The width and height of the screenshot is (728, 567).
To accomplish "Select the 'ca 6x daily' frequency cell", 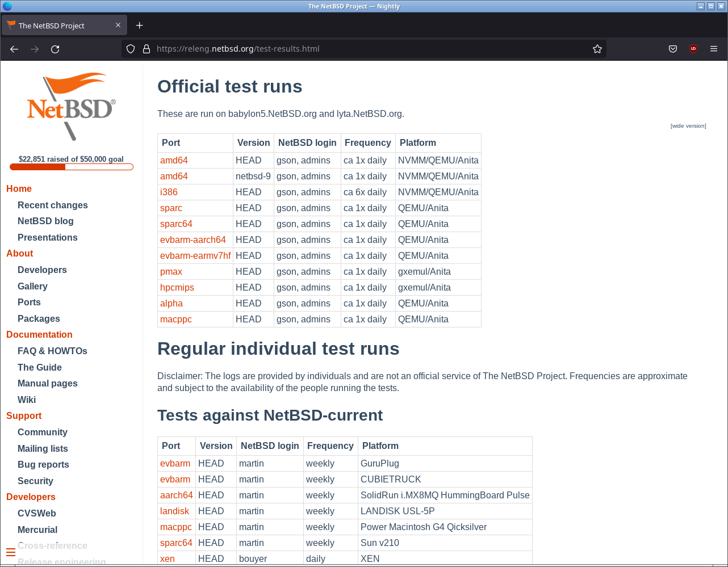I will pyautogui.click(x=368, y=192).
